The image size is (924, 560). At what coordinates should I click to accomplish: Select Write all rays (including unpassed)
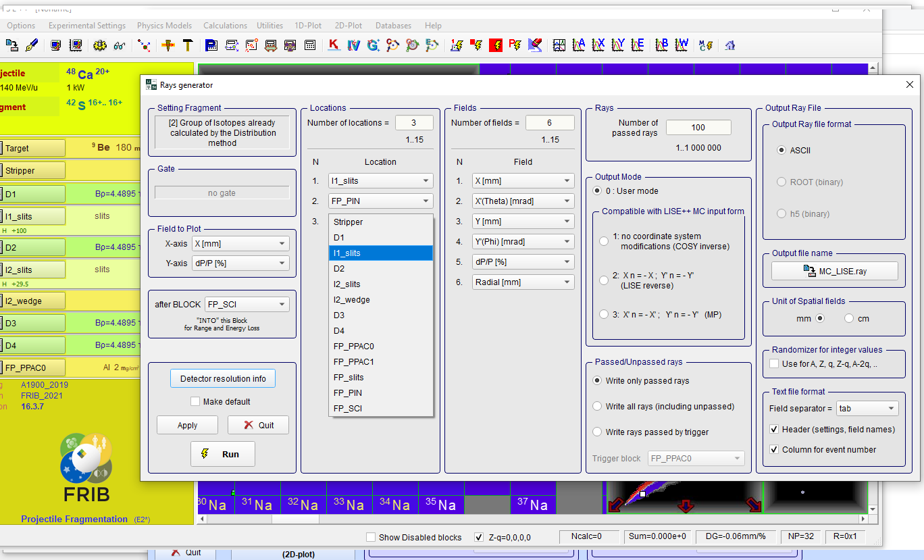point(597,407)
